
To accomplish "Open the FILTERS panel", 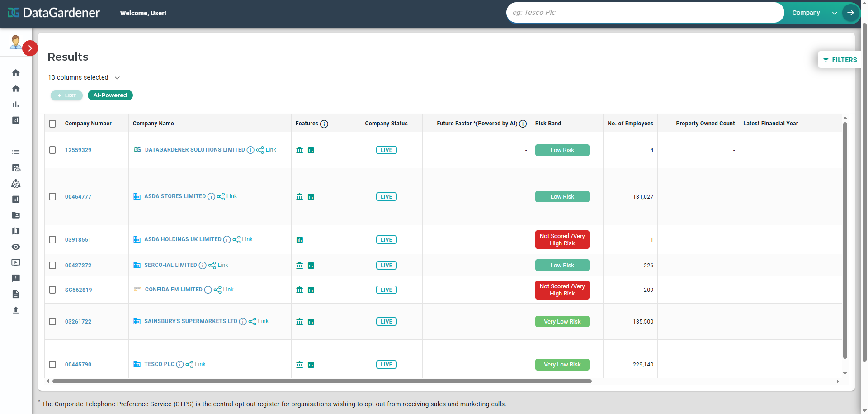I will point(840,60).
